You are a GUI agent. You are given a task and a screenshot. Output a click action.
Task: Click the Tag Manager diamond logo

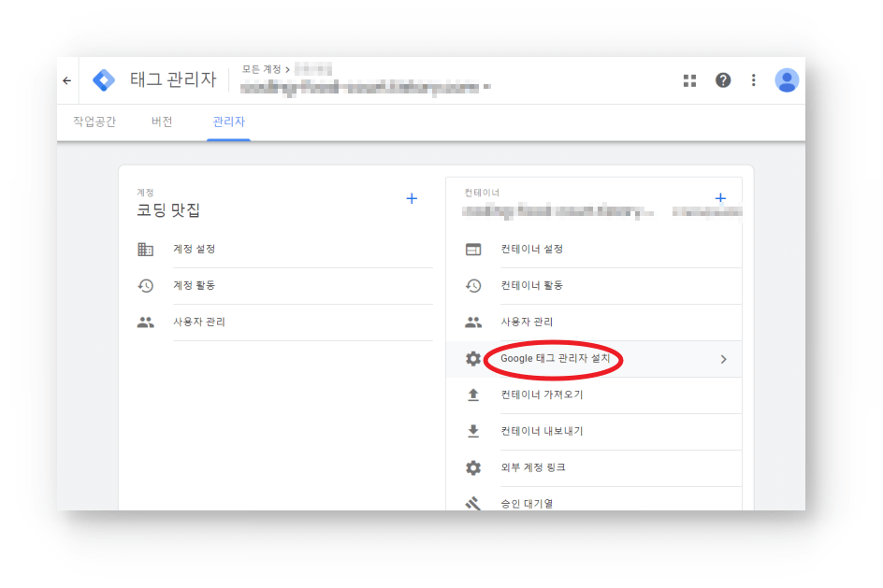point(104,80)
